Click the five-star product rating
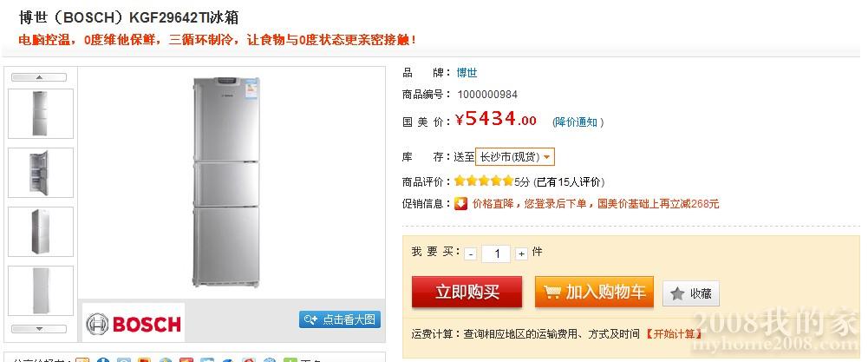The image size is (868, 362). pos(484,181)
